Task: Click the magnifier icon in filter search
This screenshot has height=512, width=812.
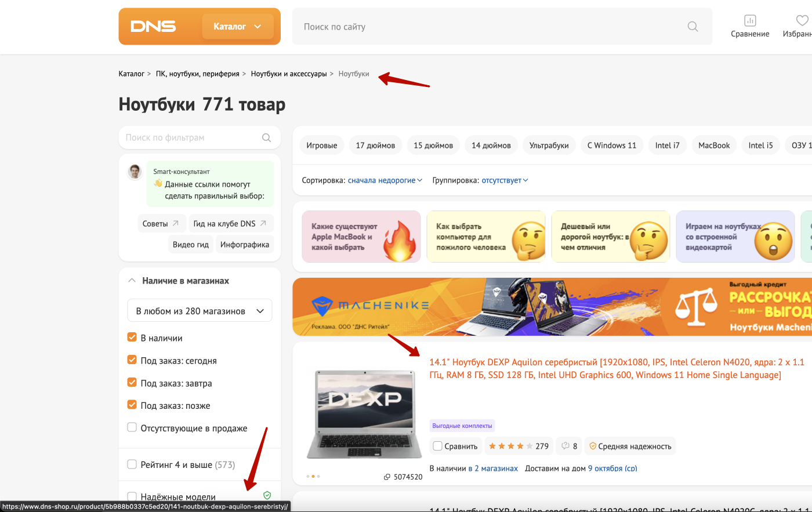Action: (x=266, y=138)
